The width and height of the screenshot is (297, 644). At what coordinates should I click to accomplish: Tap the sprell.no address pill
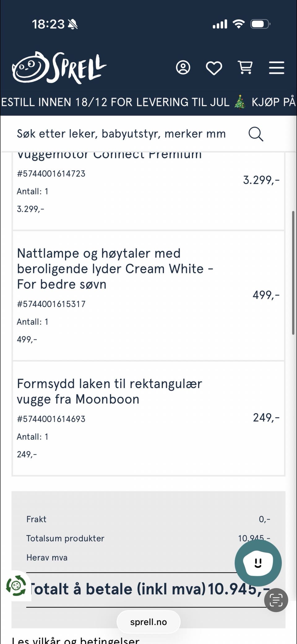click(x=148, y=622)
